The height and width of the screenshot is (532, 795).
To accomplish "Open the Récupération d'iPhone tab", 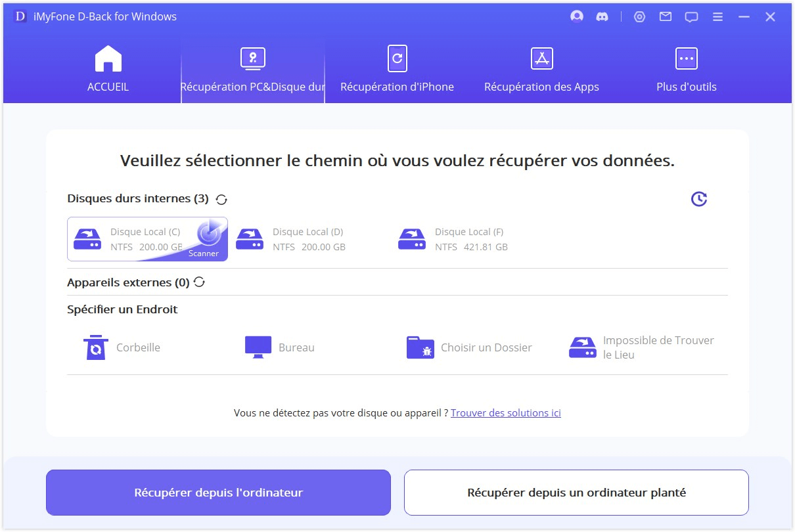I will (397, 70).
